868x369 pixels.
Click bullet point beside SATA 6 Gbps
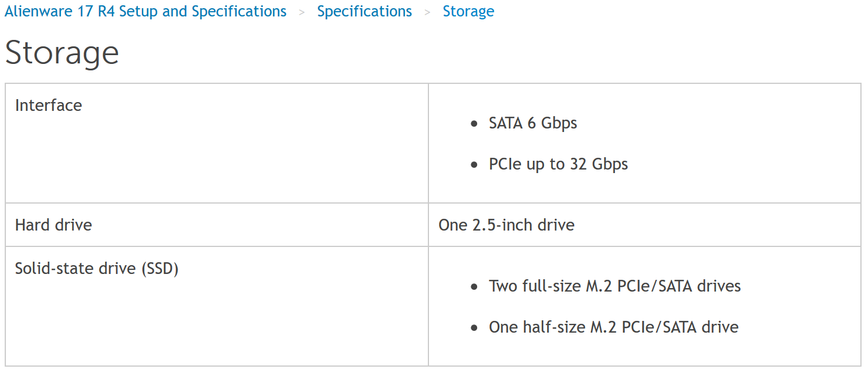474,124
